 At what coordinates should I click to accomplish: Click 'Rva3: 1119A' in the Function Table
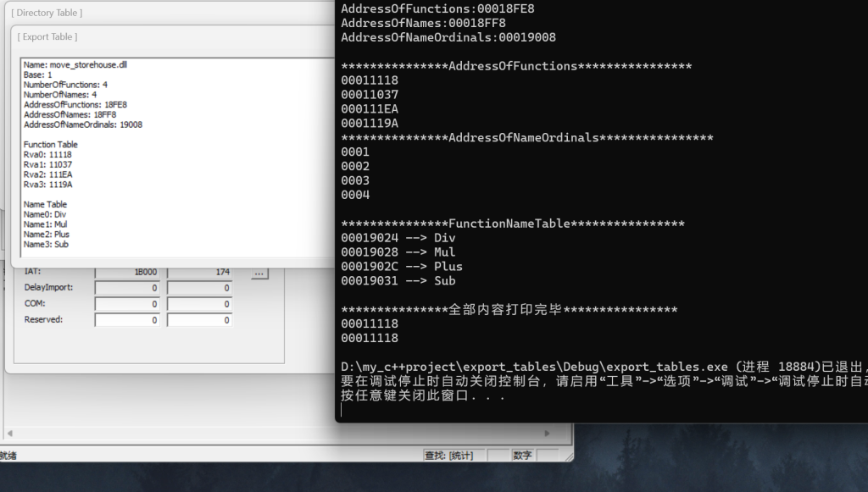point(48,185)
